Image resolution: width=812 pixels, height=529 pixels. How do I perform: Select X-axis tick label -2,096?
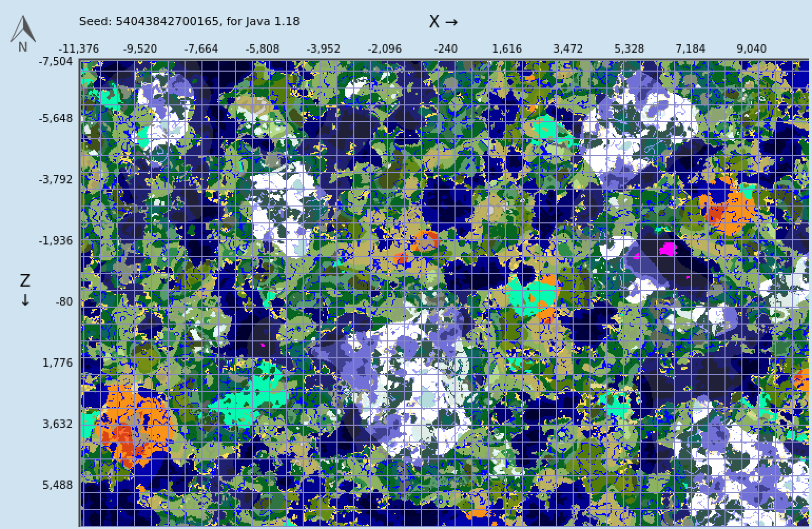click(x=384, y=49)
